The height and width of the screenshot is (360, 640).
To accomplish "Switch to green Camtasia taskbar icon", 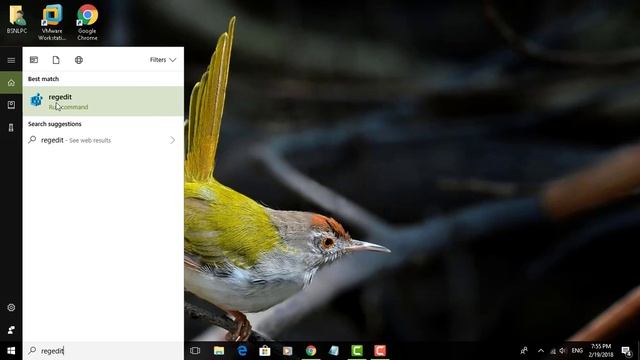I will pos(357,351).
